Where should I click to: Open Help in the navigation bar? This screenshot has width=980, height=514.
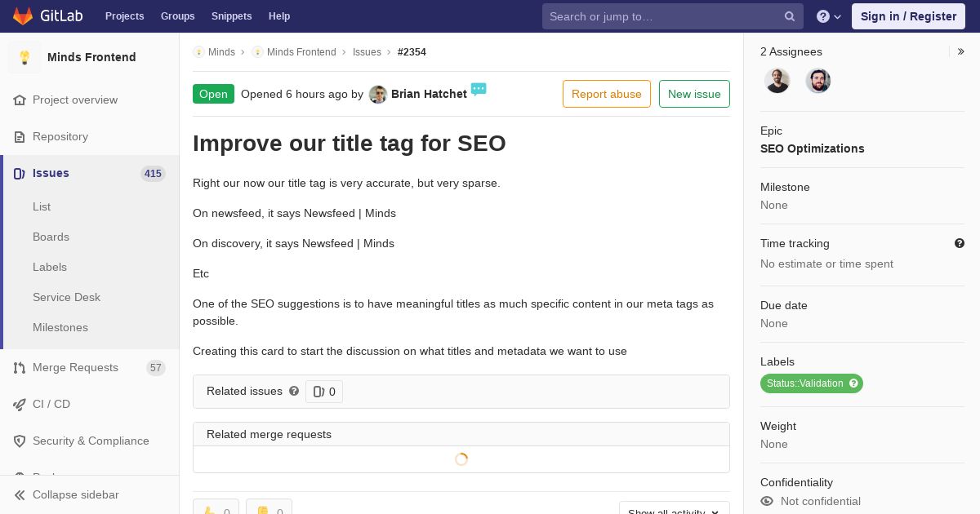click(279, 16)
